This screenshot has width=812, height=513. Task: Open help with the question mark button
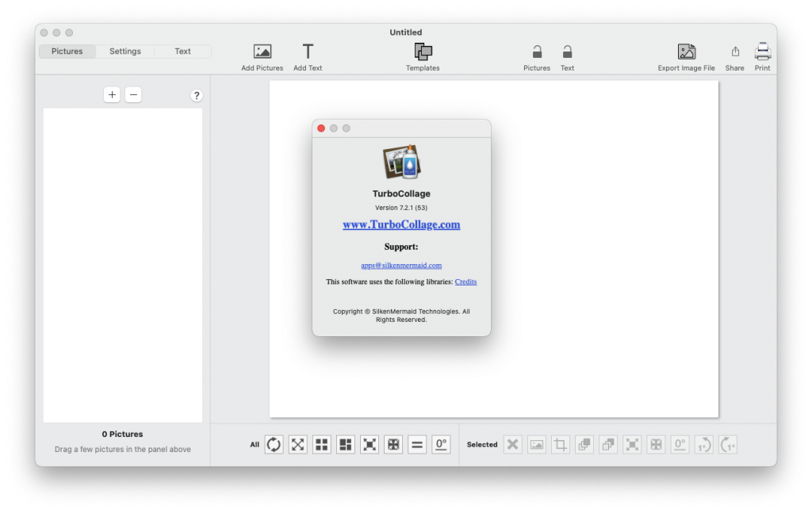[x=197, y=95]
